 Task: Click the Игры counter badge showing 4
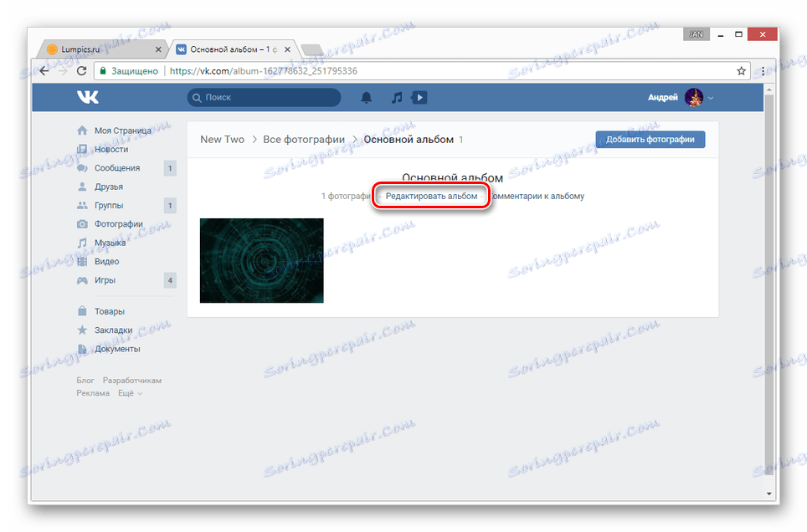point(170,280)
